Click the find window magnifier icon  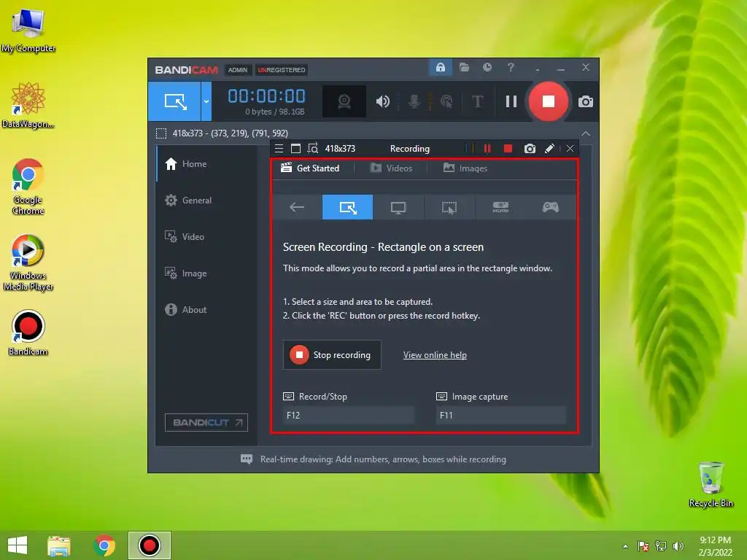click(312, 149)
